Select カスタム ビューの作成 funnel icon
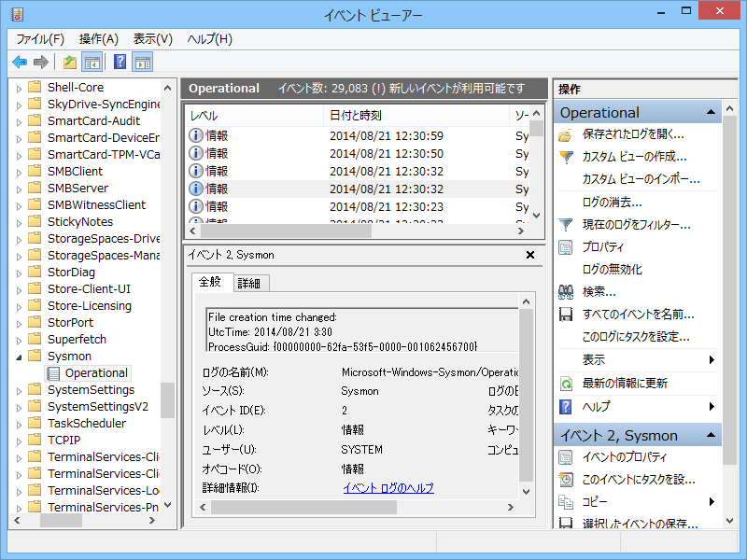Screen dimensions: 747x560 (x=566, y=156)
